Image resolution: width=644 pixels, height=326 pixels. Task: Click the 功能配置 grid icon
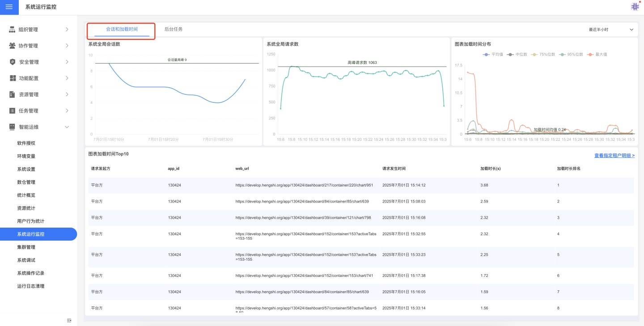12,78
